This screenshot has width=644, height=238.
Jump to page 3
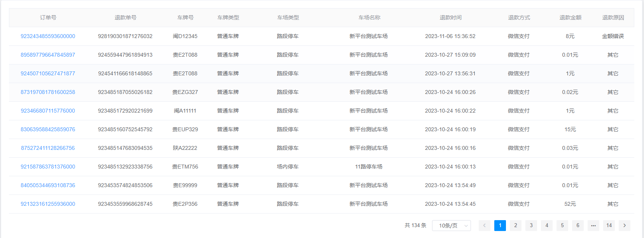531,226
